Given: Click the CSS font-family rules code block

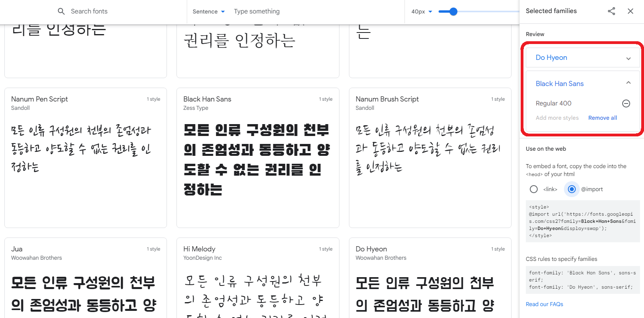Looking at the screenshot, I should 583,280.
